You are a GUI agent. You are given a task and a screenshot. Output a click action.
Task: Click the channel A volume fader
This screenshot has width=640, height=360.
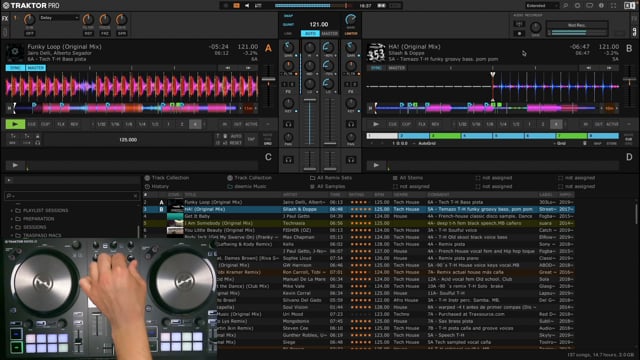pos(310,100)
